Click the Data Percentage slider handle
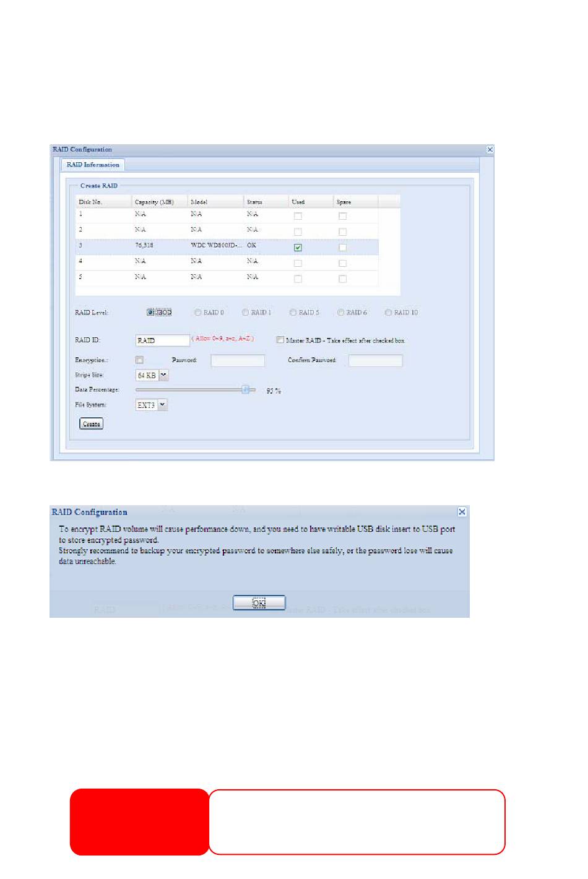This screenshot has height=879, width=588. pyautogui.click(x=245, y=390)
